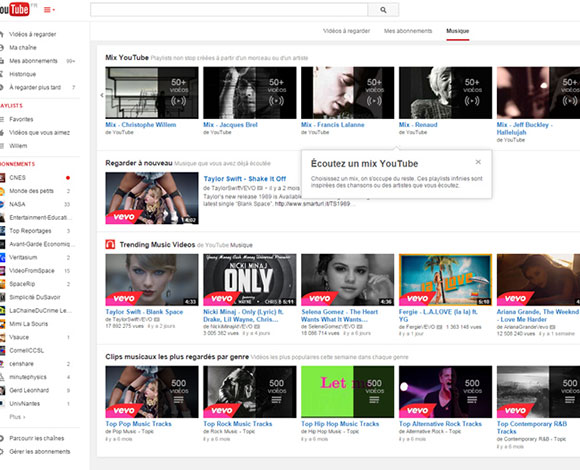This screenshot has height=470, width=580.
Task: Play the Mix - Jacques Brel thumbnail
Action: (250, 93)
